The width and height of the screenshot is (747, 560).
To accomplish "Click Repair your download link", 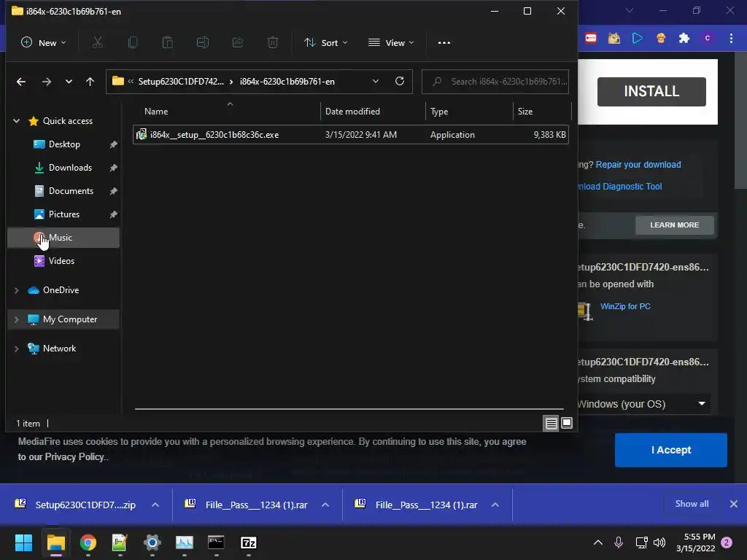I will pos(638,165).
